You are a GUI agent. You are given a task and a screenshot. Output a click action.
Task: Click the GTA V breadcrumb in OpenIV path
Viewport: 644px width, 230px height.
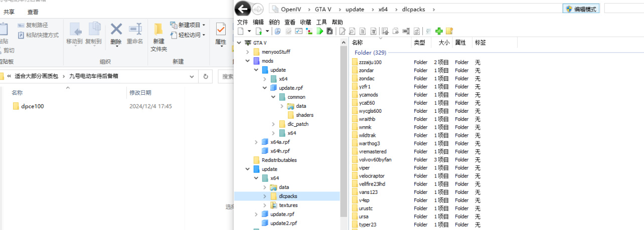click(x=323, y=9)
